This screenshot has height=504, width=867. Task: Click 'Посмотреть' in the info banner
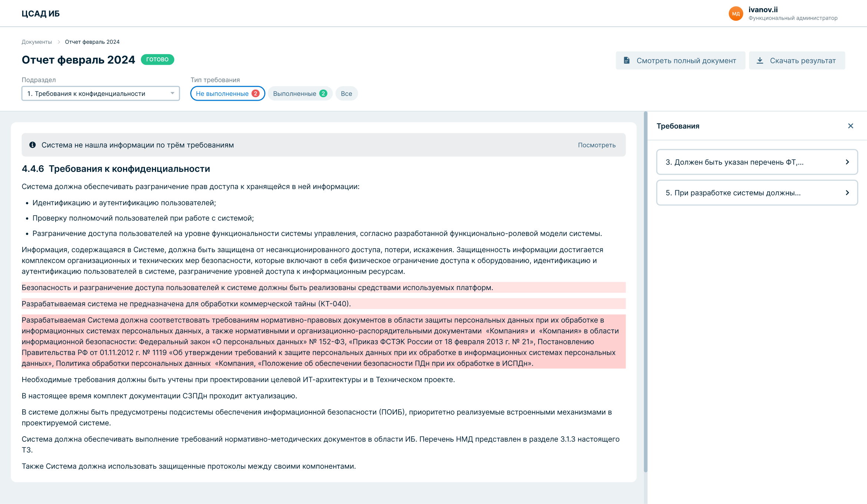click(596, 145)
